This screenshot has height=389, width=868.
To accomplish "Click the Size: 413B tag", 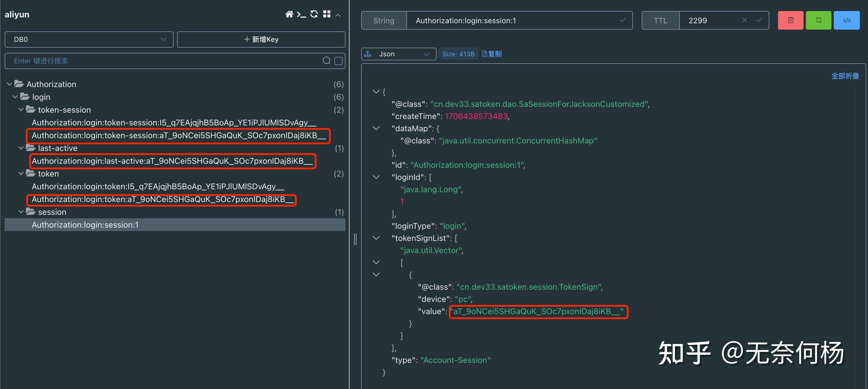I will pos(458,54).
